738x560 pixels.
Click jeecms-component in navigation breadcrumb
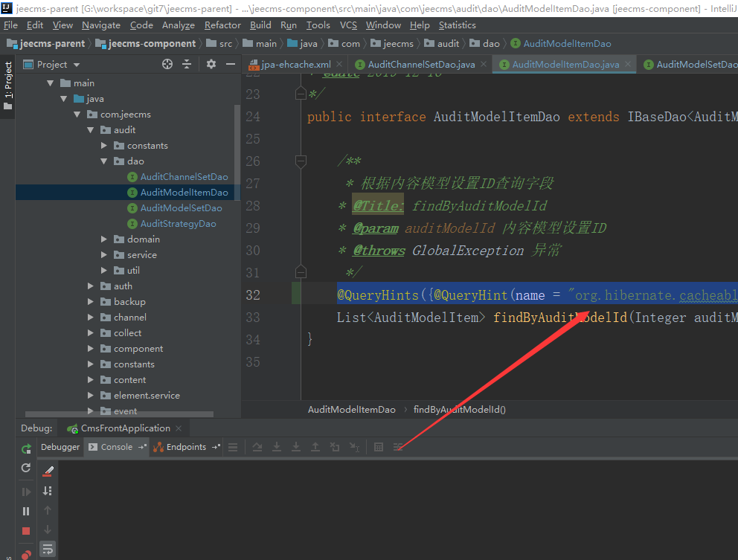[152, 44]
